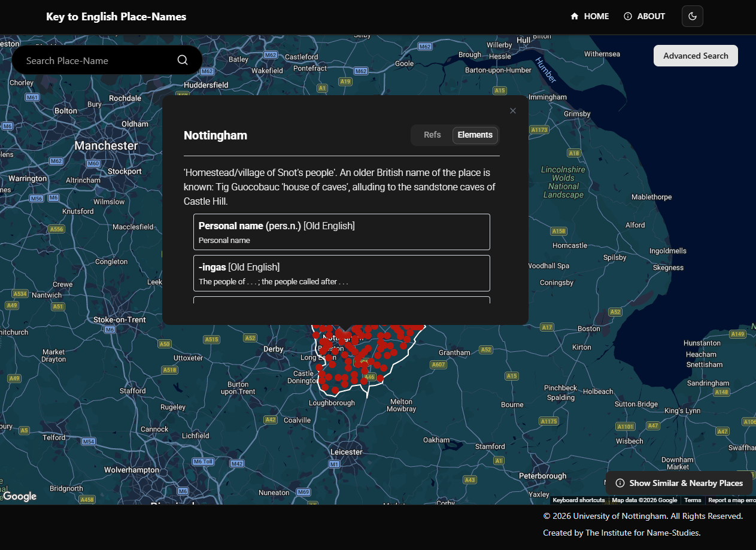Select the -ingas Old English card
Image resolution: width=756 pixels, height=550 pixels.
click(x=341, y=273)
